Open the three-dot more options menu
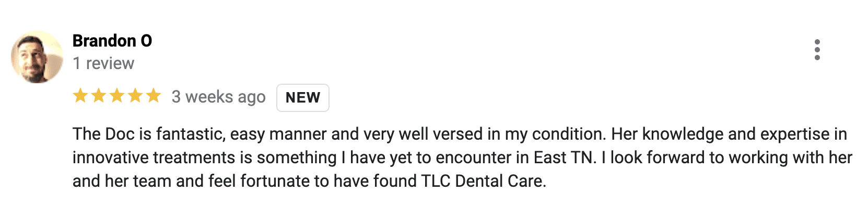Image resolution: width=868 pixels, height=203 pixels. click(x=817, y=50)
